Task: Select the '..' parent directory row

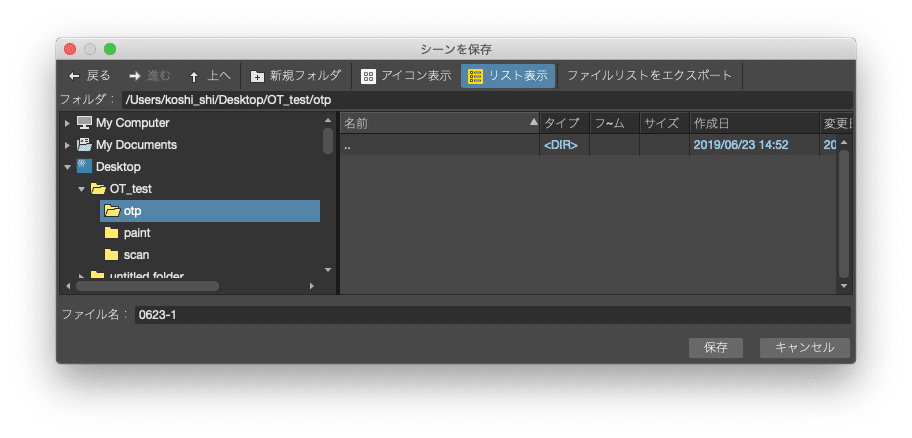Action: point(588,145)
